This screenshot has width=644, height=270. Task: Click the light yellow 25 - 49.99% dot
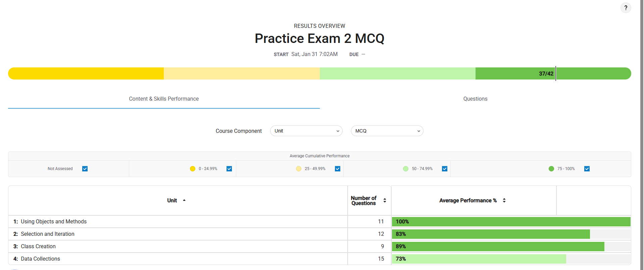(299, 169)
